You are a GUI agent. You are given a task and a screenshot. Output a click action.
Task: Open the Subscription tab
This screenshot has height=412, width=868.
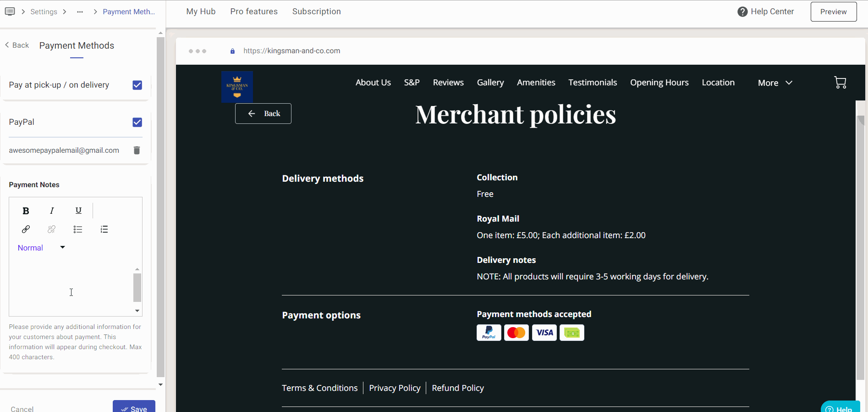tap(317, 11)
